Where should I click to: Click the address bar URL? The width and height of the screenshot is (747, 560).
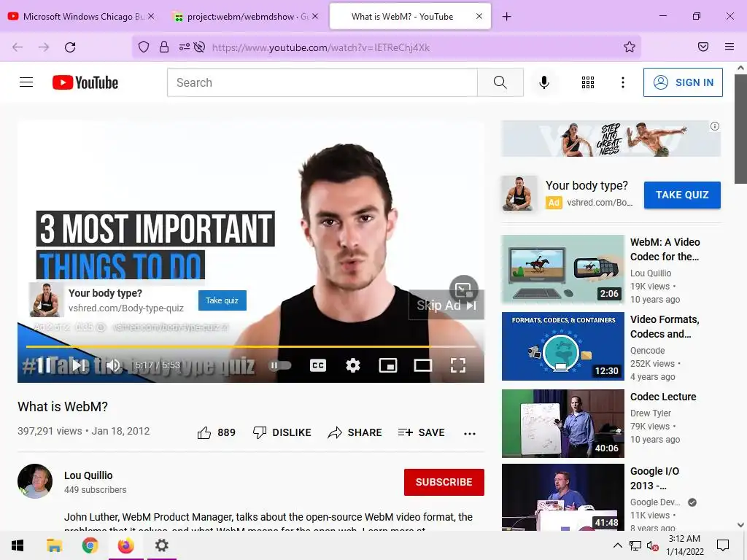(x=321, y=47)
